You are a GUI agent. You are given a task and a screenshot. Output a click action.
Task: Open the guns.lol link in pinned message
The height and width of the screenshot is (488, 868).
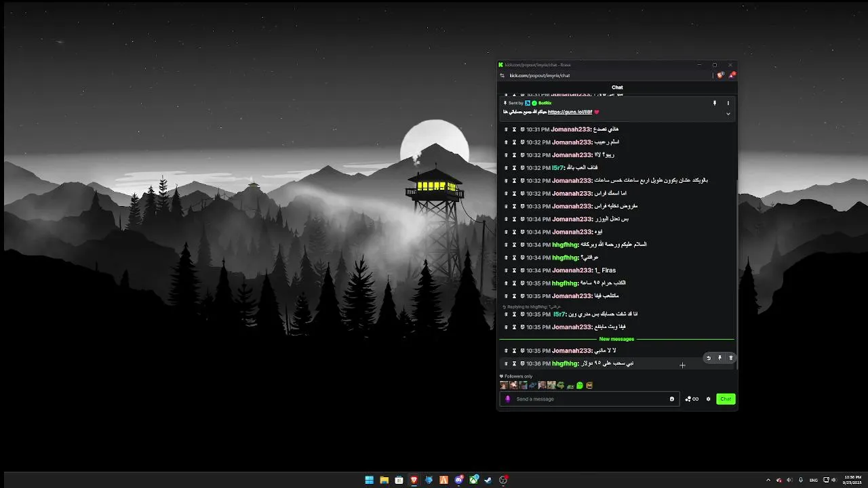[570, 112]
